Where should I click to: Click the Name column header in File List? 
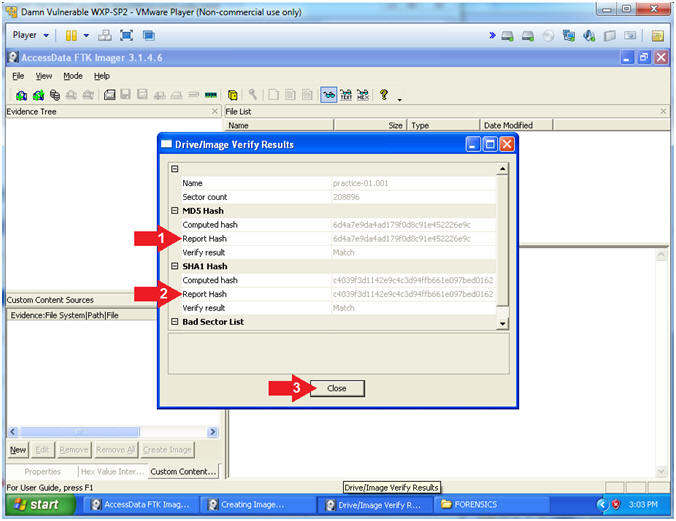pyautogui.click(x=279, y=125)
